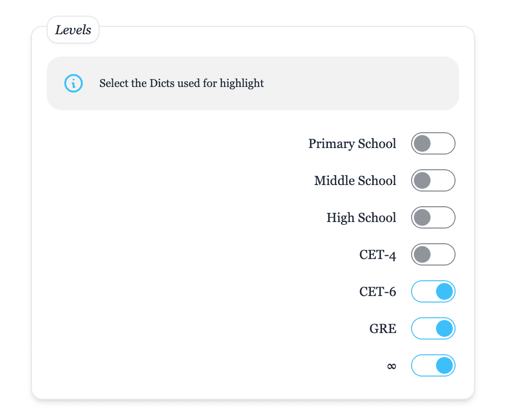The width and height of the screenshot is (505, 420).
Task: Turn on the Middle School switch
Action: tap(433, 180)
